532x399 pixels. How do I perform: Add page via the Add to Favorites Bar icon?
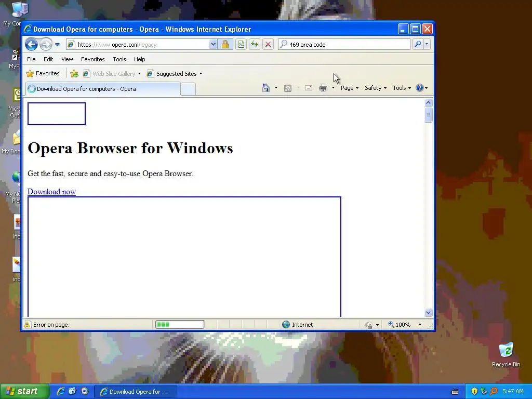tap(74, 74)
